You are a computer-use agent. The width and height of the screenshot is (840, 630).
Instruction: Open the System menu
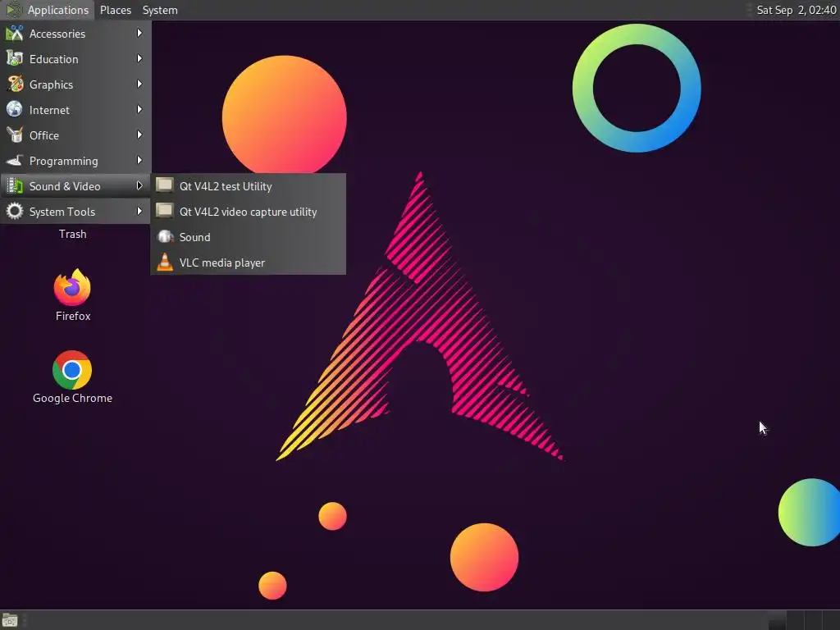[160, 10]
